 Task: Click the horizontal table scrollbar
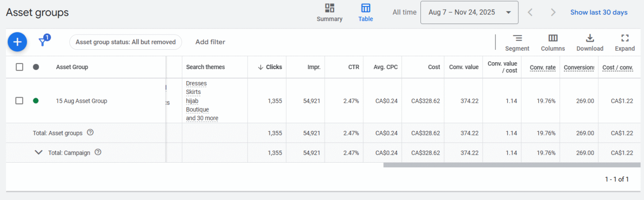[x=512, y=165]
